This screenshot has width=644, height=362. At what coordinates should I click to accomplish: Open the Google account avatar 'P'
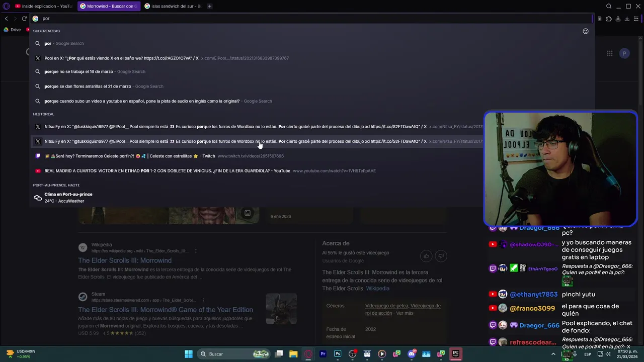624,53
